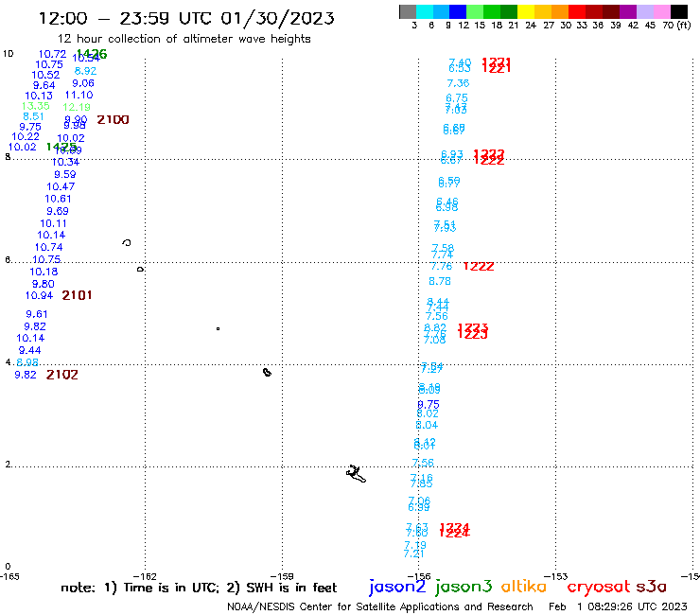The image size is (700, 615).
Task: Click the jason3 satellite legend label
Action: click(464, 587)
